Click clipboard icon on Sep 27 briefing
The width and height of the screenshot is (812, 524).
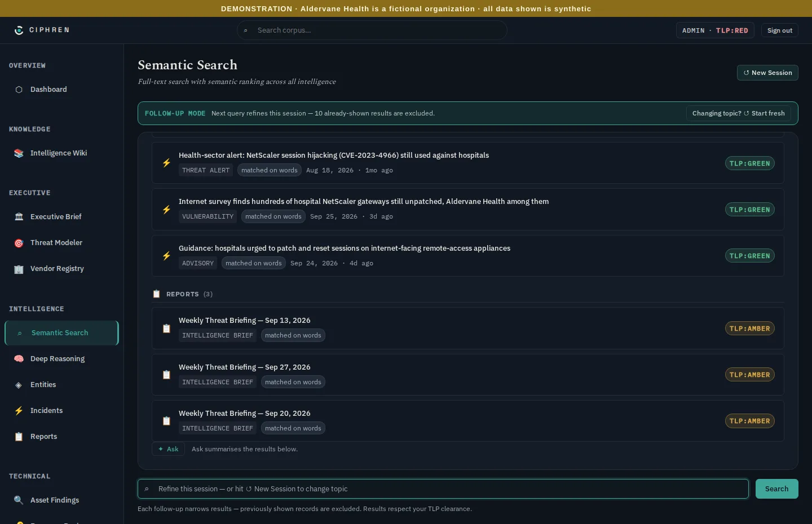pos(166,375)
